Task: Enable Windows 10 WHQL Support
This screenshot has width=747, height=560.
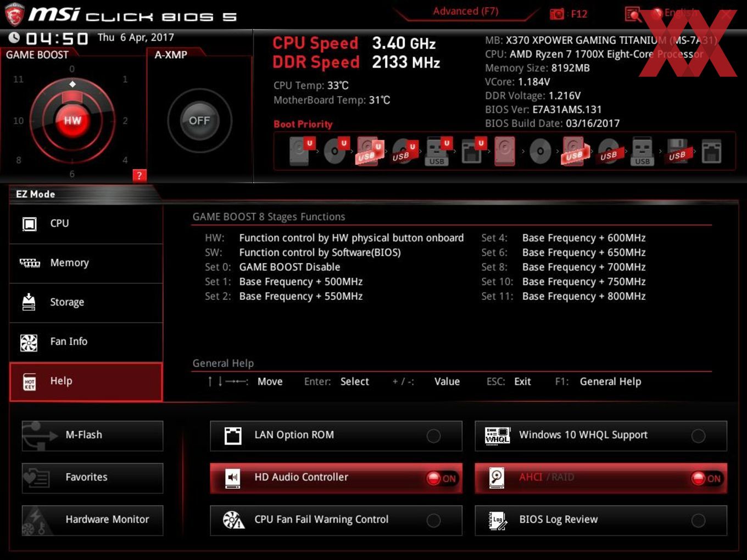Action: (x=699, y=436)
